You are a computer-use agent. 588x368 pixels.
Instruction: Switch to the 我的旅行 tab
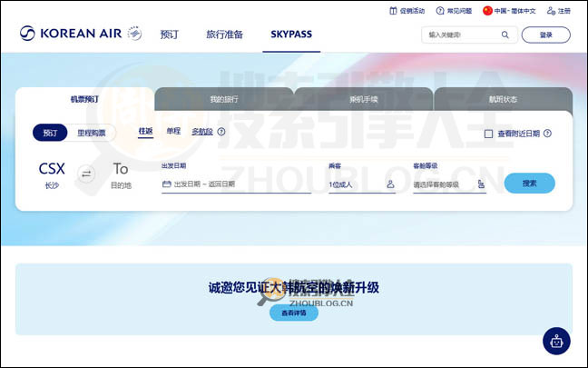(224, 100)
